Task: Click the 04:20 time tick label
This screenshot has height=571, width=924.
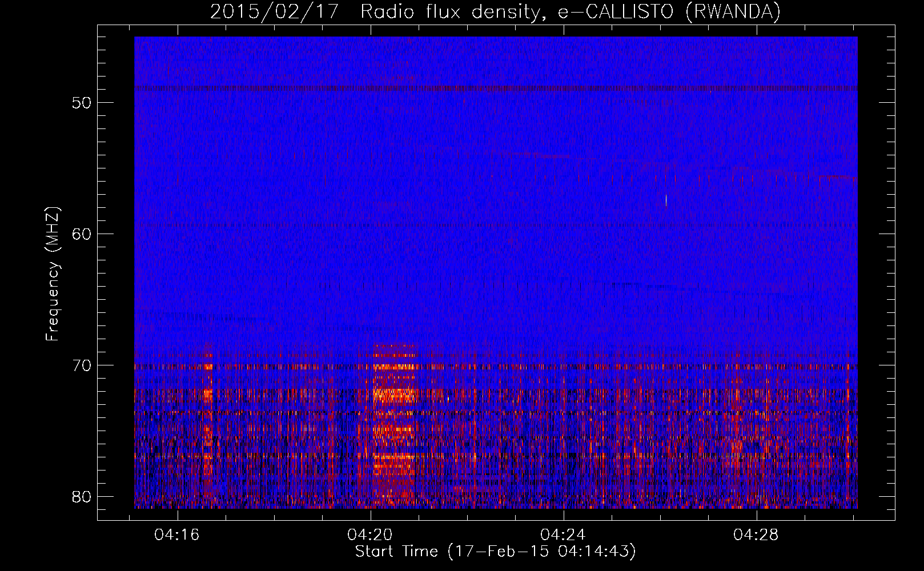Action: [371, 535]
